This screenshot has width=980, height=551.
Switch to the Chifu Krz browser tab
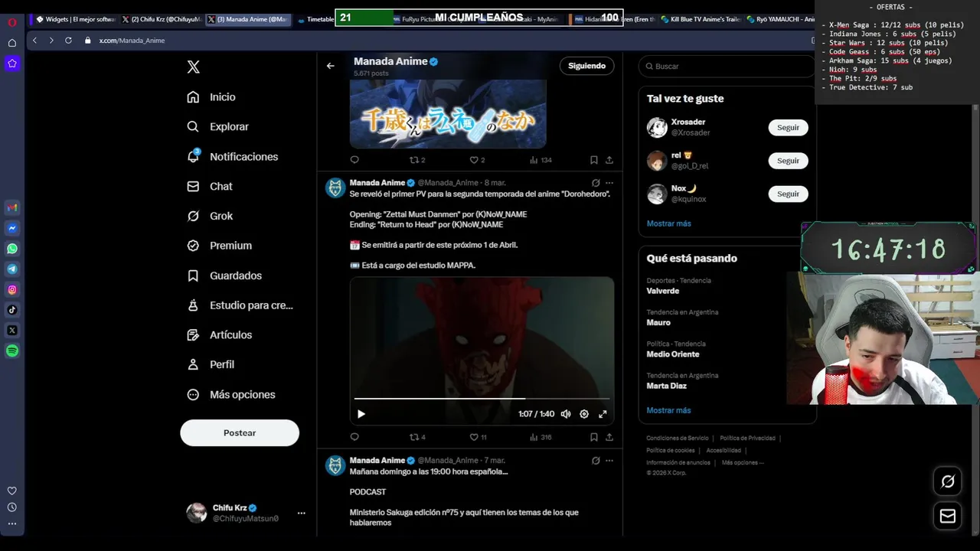[162, 19]
